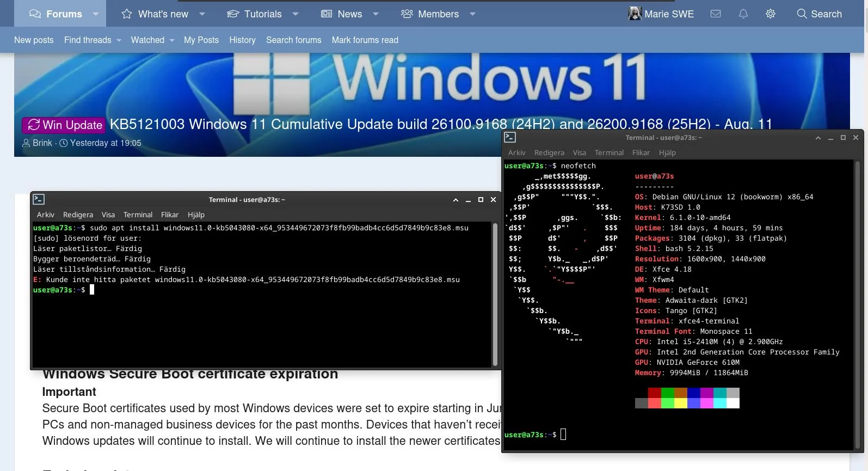Maximize the right neofetch terminal window

(x=843, y=138)
